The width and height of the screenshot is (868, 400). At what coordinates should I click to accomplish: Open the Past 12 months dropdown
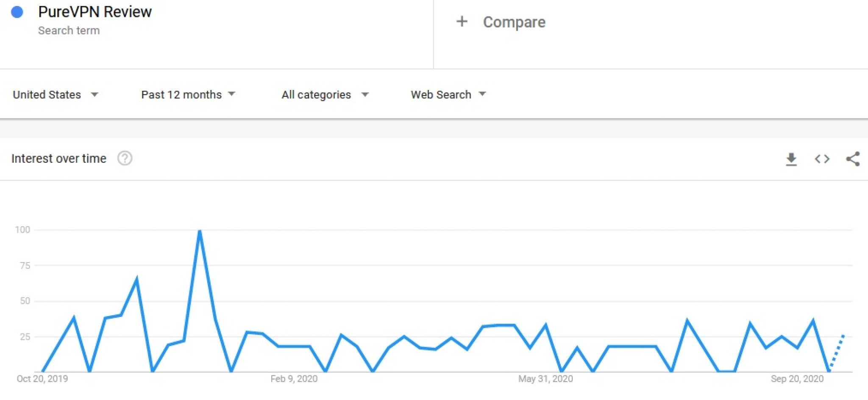[188, 94]
